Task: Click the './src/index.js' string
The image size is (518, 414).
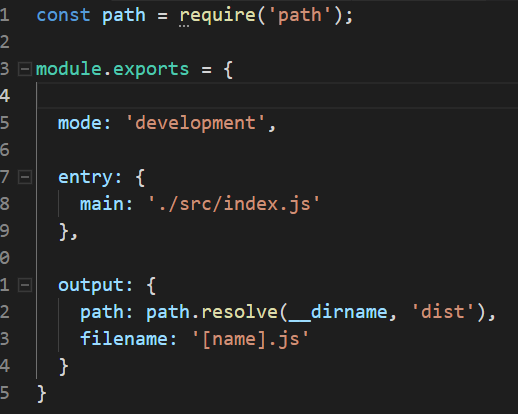Action: (x=234, y=204)
